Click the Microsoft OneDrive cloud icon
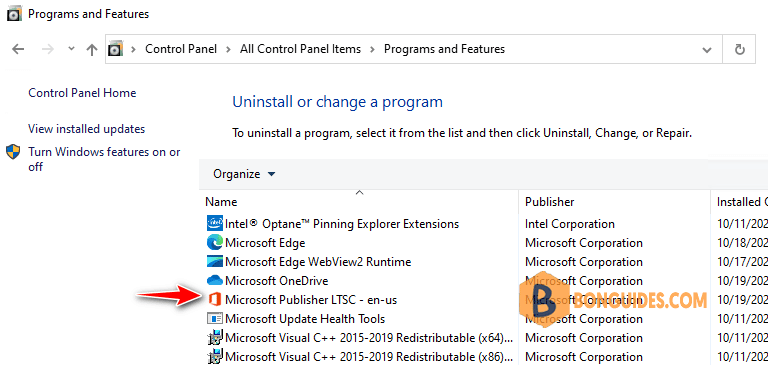768x365 pixels. [x=215, y=281]
